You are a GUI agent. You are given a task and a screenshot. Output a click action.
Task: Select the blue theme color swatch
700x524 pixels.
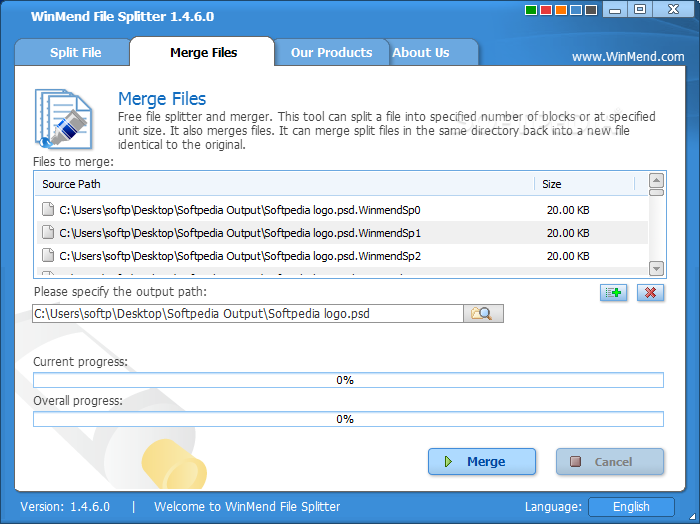(576, 10)
